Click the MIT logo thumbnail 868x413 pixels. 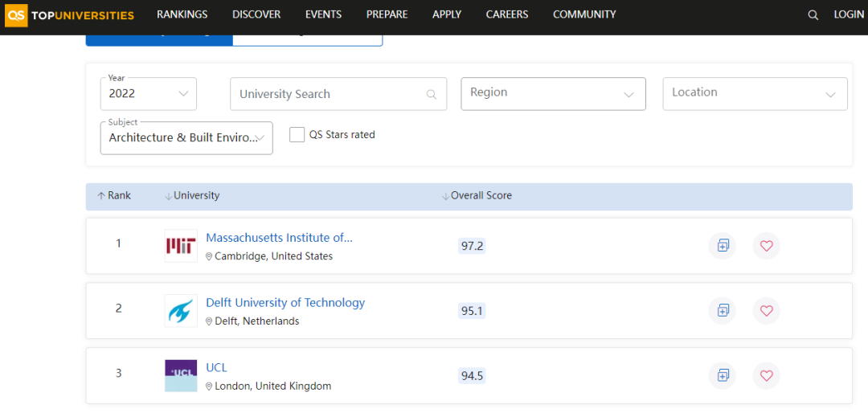click(x=181, y=246)
